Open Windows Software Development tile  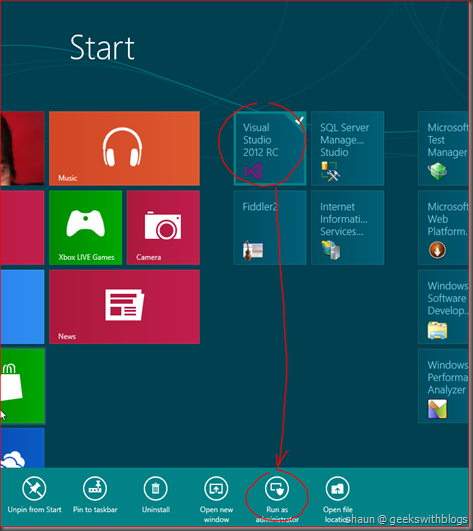444,307
